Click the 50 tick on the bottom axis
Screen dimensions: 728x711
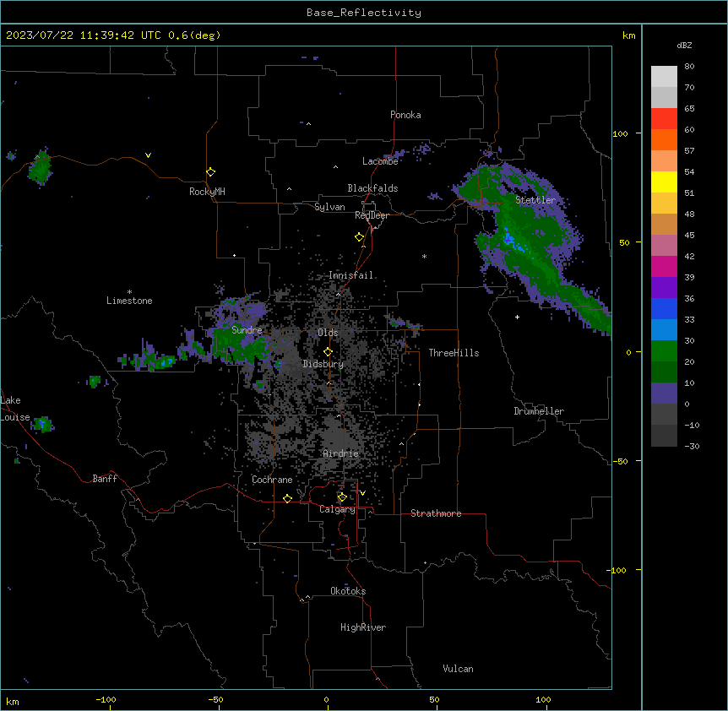coord(434,699)
